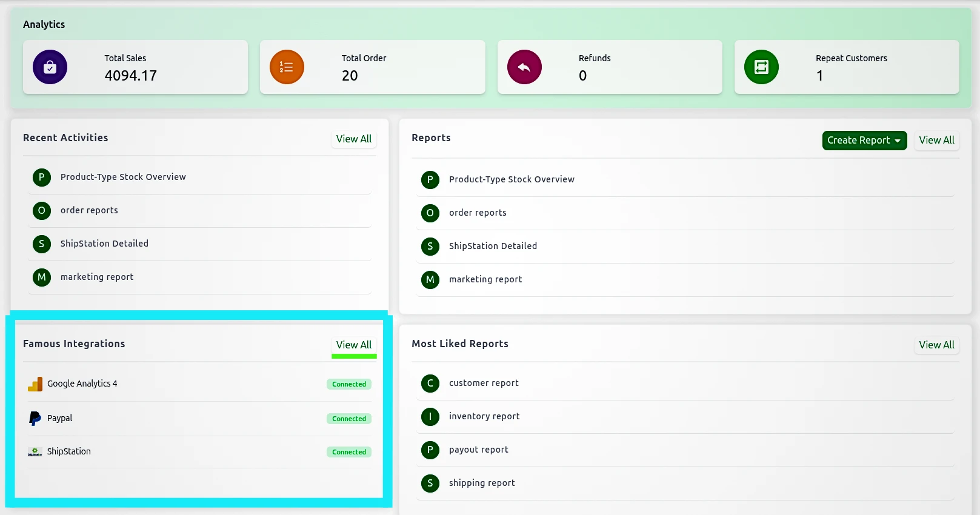Open ShipStation Detailed in the Reports panel
This screenshot has height=515, width=980.
pyautogui.click(x=492, y=246)
